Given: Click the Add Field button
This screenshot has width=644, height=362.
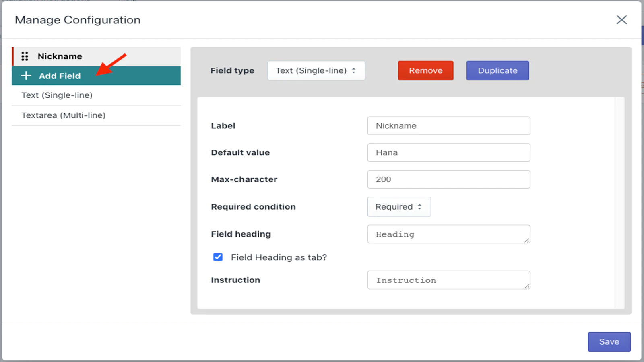Looking at the screenshot, I should pyautogui.click(x=96, y=76).
